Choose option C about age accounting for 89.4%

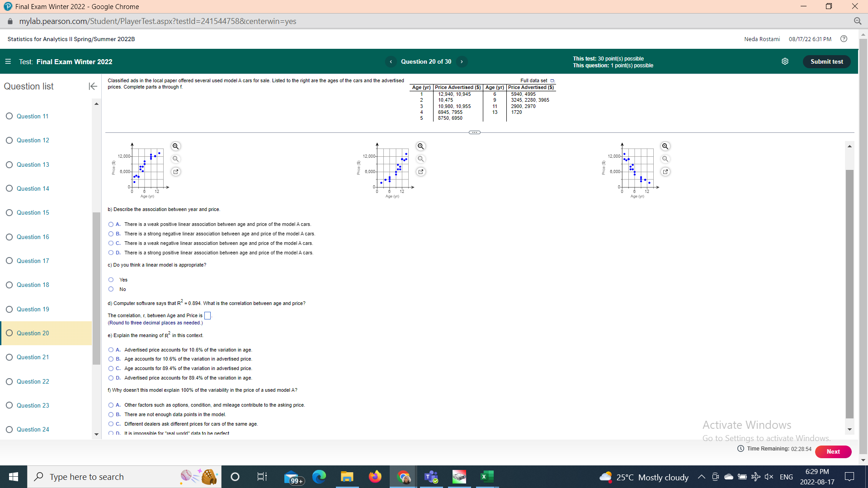coord(111,368)
